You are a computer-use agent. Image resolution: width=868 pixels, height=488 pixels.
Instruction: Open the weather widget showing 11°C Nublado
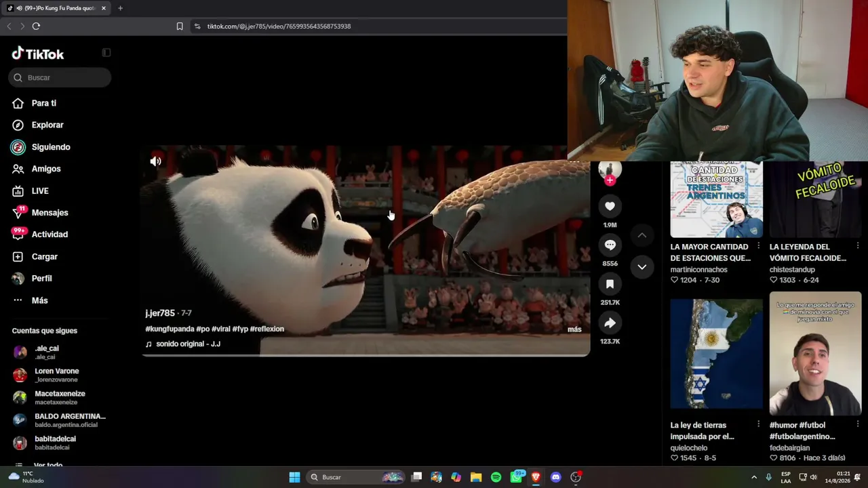point(26,477)
